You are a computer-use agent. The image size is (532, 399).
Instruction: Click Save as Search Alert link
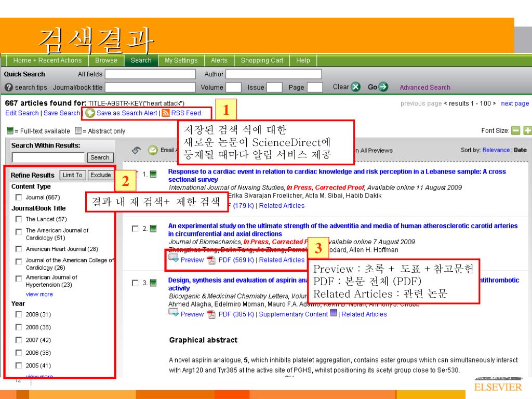pos(127,113)
